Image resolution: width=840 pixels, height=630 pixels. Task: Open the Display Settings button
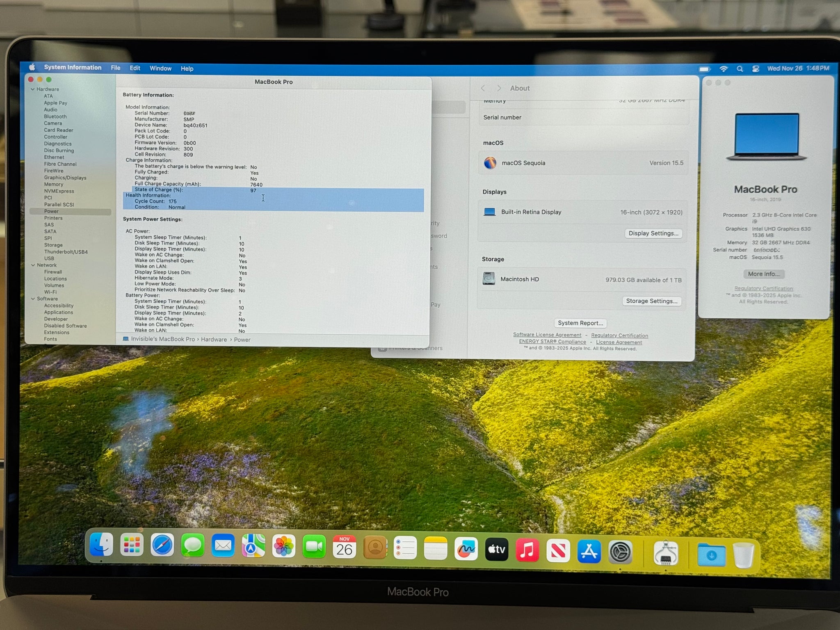tap(653, 233)
